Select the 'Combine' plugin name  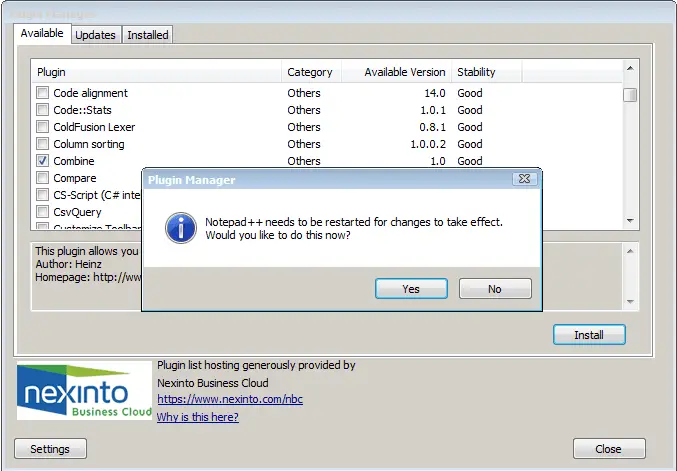click(x=74, y=161)
